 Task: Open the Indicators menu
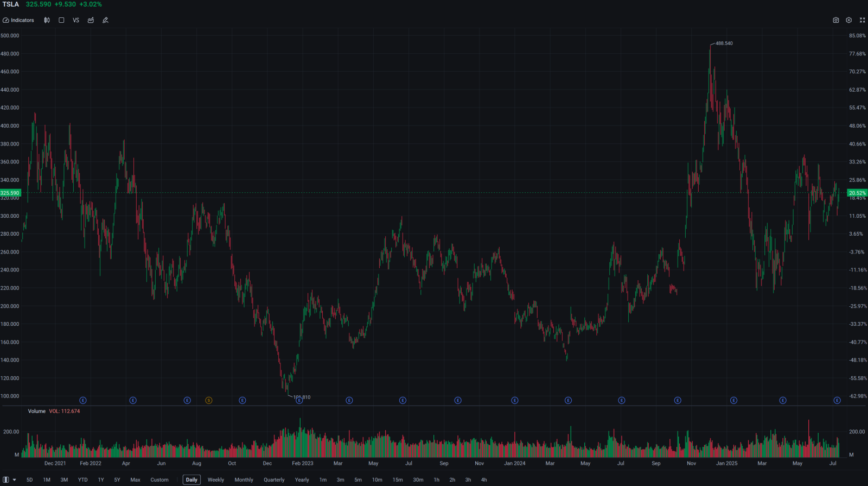(x=18, y=20)
